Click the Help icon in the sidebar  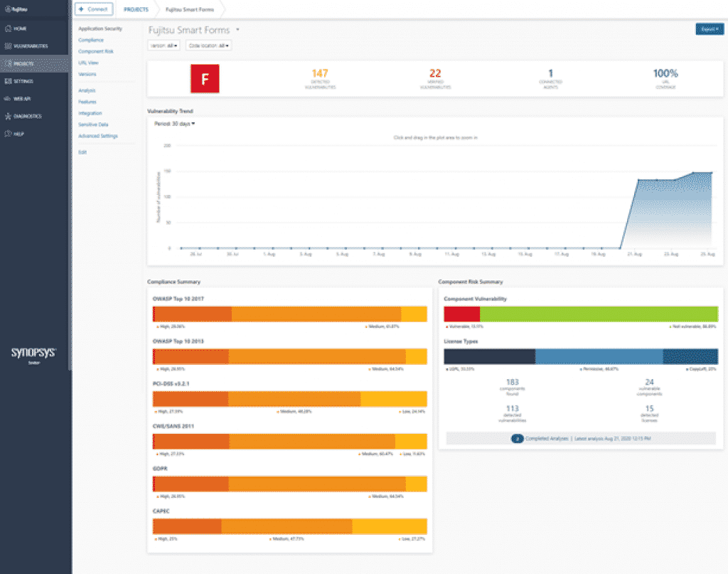pos(8,134)
